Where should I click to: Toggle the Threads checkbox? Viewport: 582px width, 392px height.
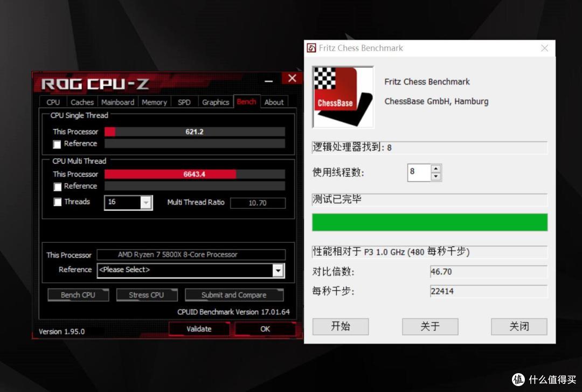(x=57, y=202)
